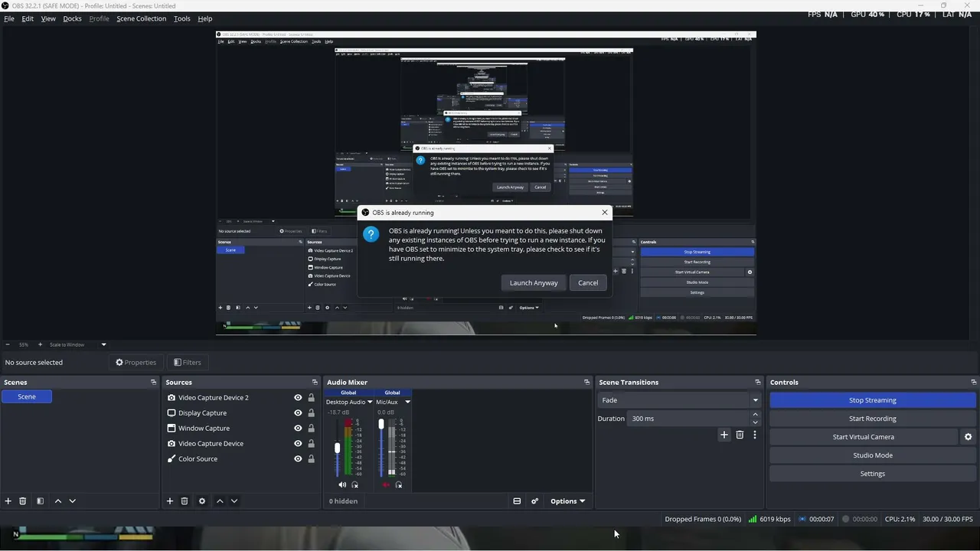Open the View menu in the main menu bar
The width and height of the screenshot is (980, 551).
(48, 18)
